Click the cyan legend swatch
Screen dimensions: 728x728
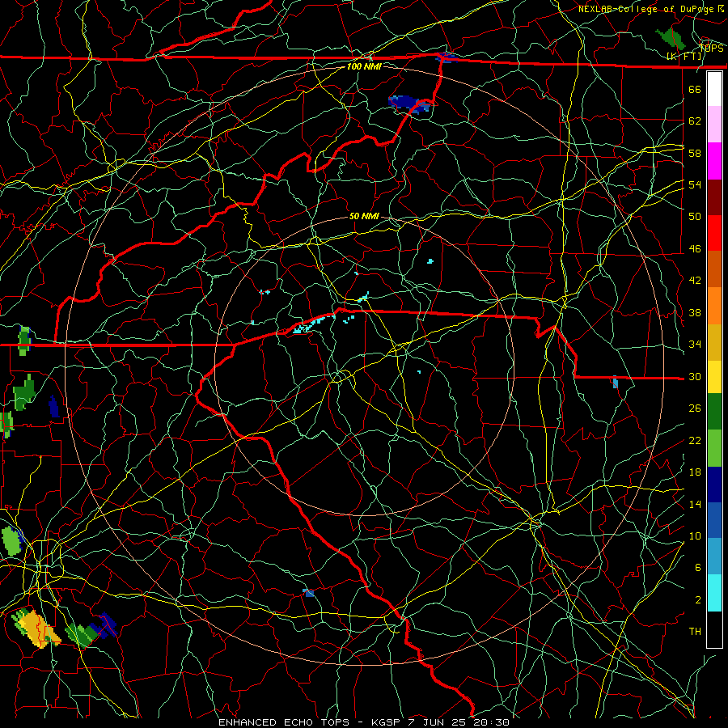[x=714, y=593]
